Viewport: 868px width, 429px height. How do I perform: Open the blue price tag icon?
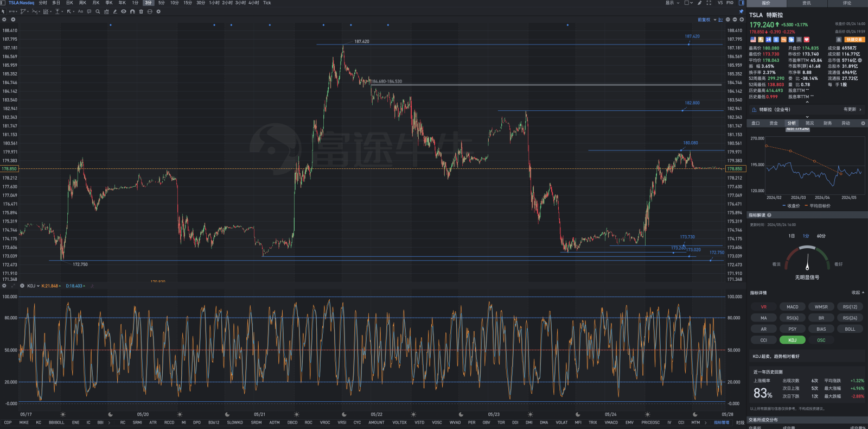791,40
